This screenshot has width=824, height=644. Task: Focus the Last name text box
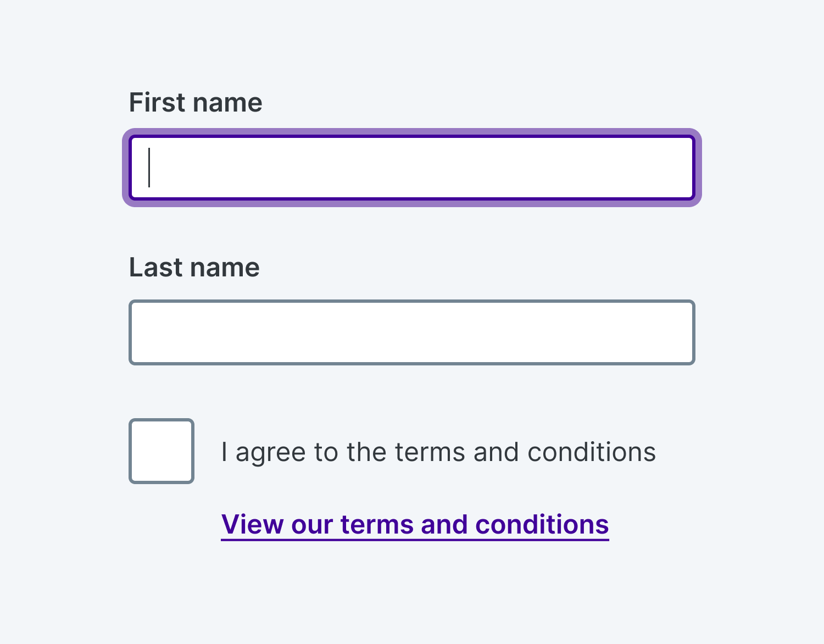click(x=412, y=332)
